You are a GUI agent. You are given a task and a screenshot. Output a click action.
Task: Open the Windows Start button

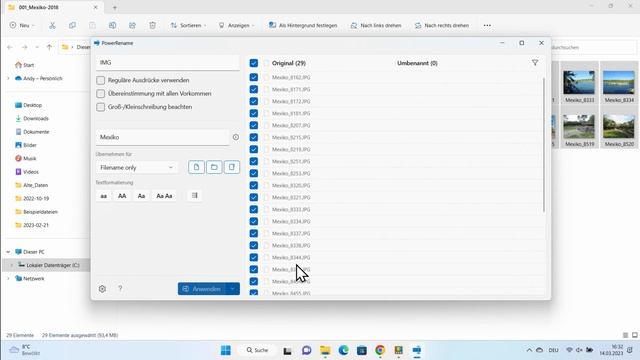click(226, 350)
